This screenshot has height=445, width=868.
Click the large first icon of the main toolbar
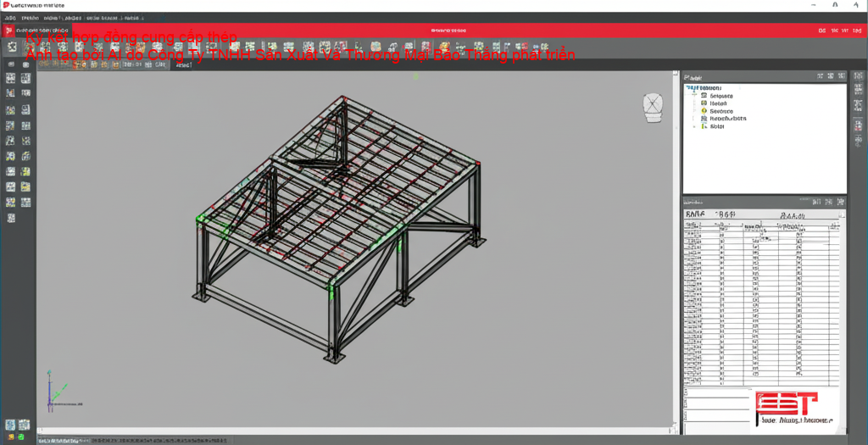(x=12, y=47)
